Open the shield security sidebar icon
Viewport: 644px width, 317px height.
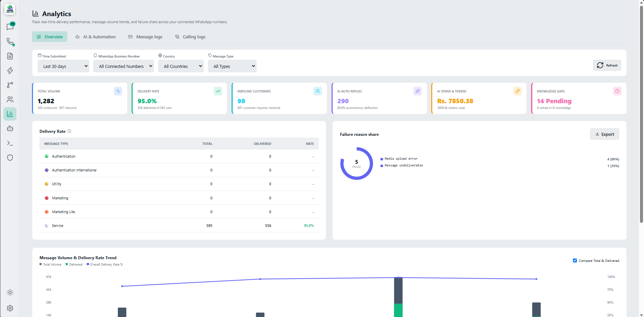(x=10, y=158)
